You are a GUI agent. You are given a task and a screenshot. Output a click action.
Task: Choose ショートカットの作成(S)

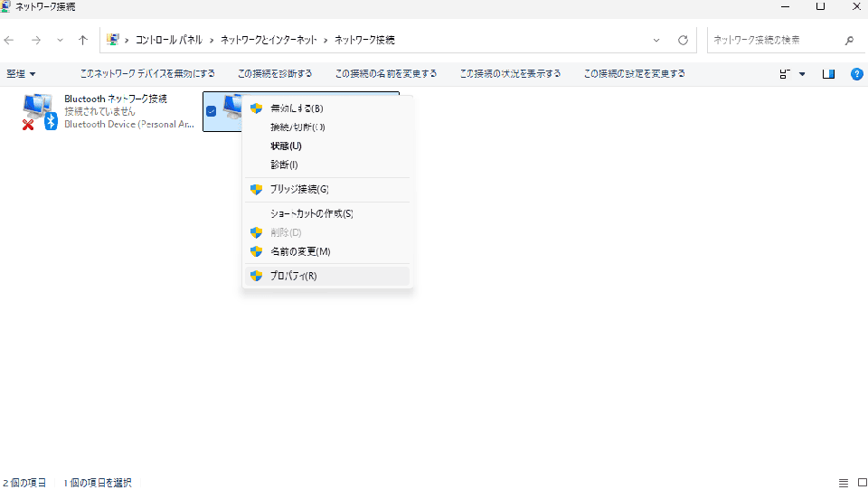tap(327, 213)
